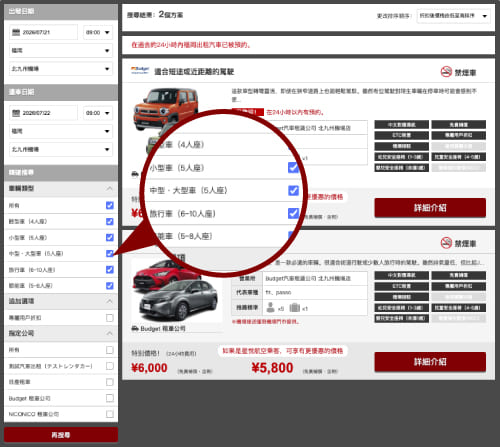
Task: Open calendar icon for pickup date 2026/07/21
Action: tap(16, 32)
